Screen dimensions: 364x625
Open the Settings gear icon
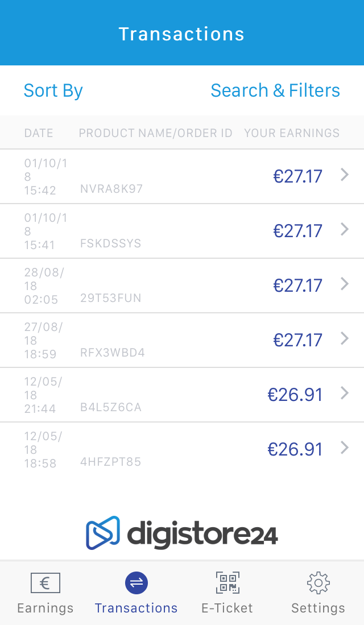(x=318, y=583)
